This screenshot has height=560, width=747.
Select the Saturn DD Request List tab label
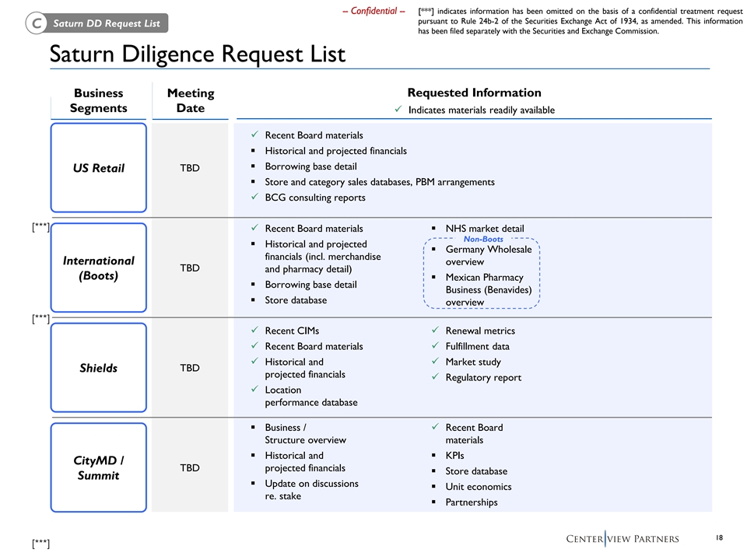(x=107, y=23)
